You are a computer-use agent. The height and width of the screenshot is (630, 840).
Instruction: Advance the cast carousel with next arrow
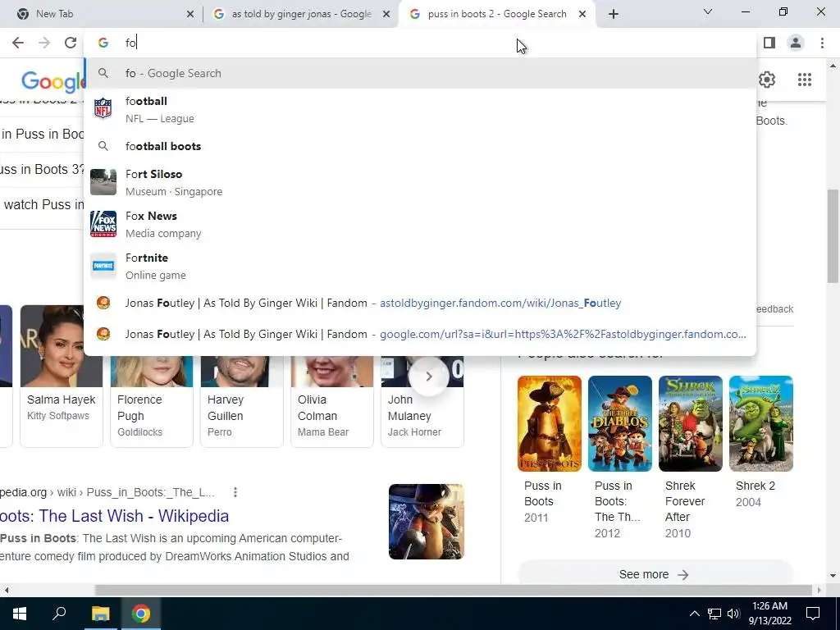428,377
